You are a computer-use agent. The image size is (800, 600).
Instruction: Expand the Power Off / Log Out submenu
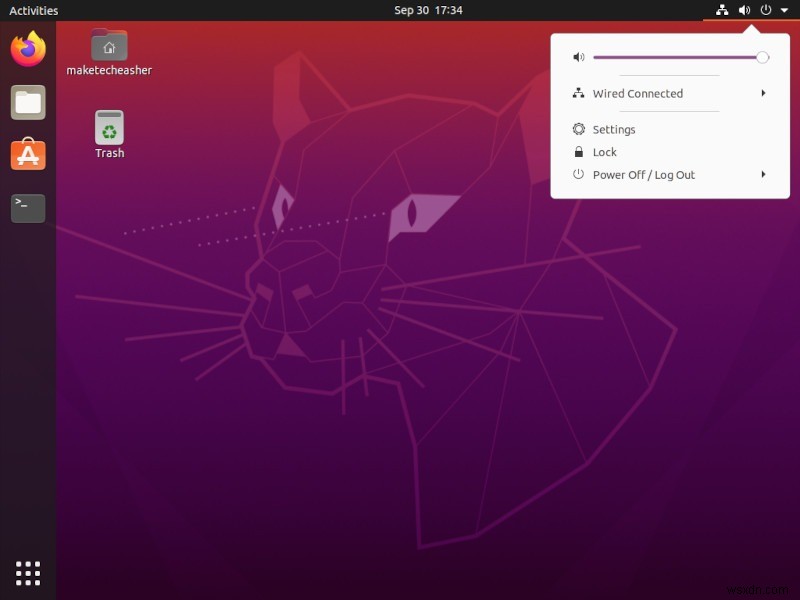763,175
